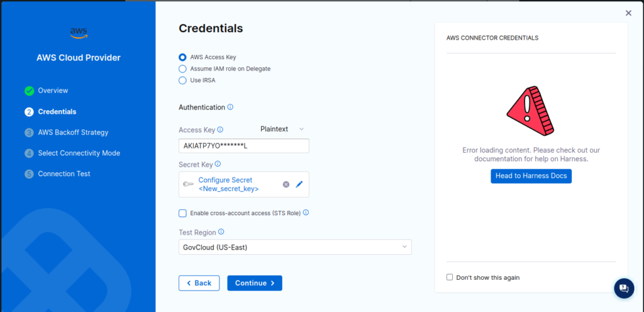The width and height of the screenshot is (644, 312).
Task: Open the Select Connectivity Mode step
Action: pyautogui.click(x=79, y=153)
